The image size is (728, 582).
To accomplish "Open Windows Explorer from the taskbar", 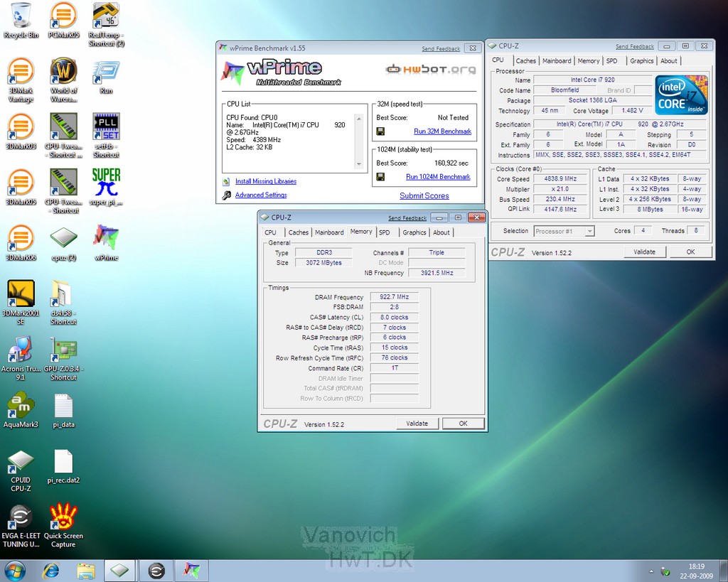I will point(86,571).
